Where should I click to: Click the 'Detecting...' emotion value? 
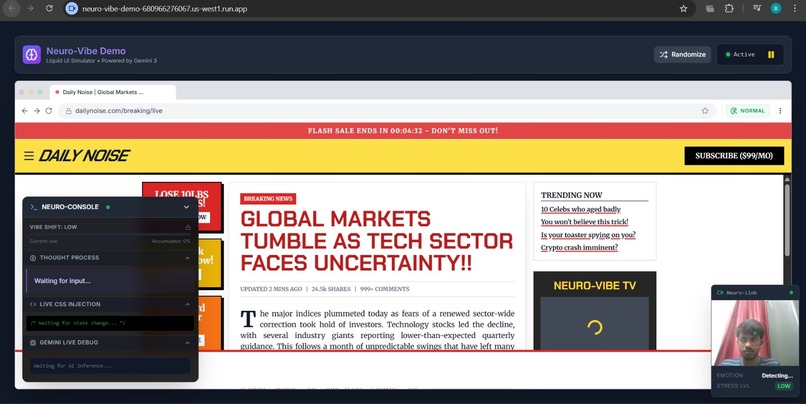777,375
